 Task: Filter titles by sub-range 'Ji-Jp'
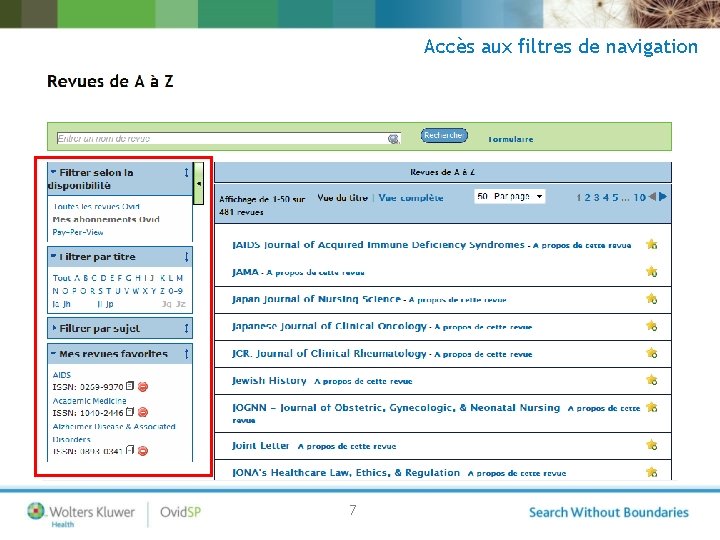pos(106,304)
